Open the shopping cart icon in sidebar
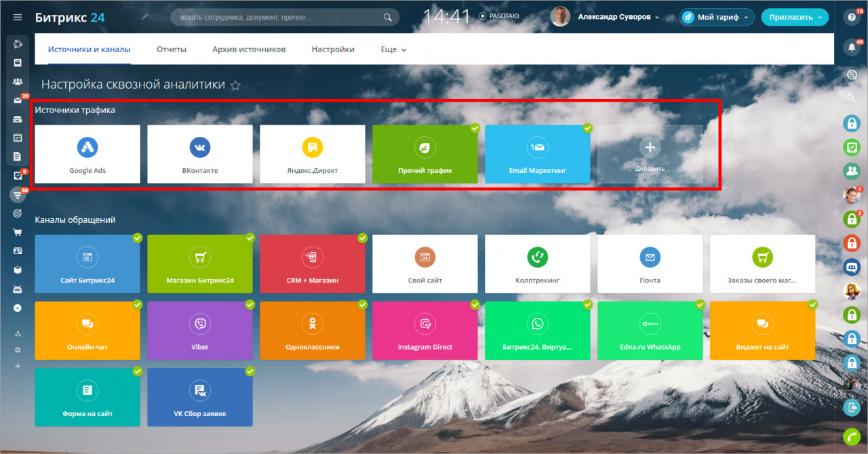868x454 pixels. pyautogui.click(x=18, y=232)
